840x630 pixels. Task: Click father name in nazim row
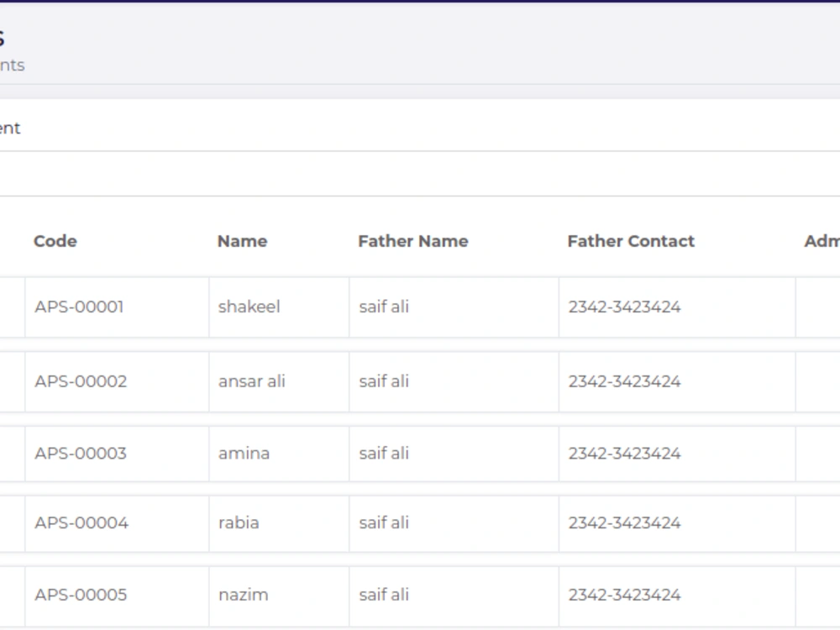[x=384, y=596]
